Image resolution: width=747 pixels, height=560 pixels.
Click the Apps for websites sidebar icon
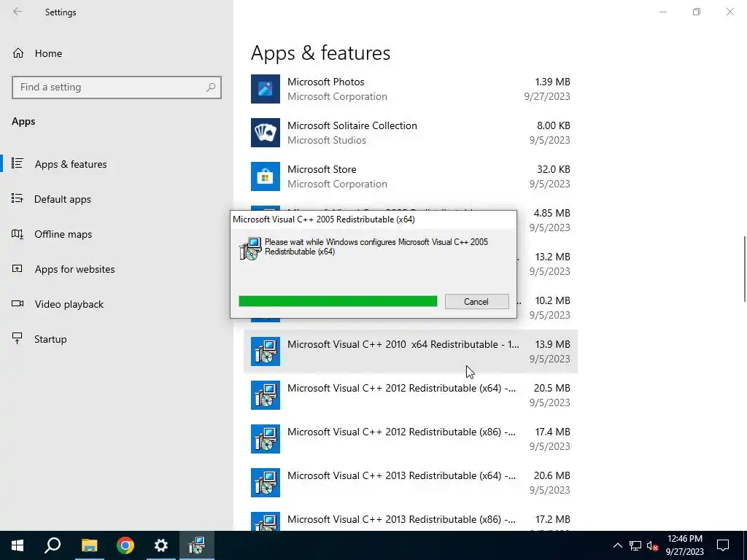[18, 269]
